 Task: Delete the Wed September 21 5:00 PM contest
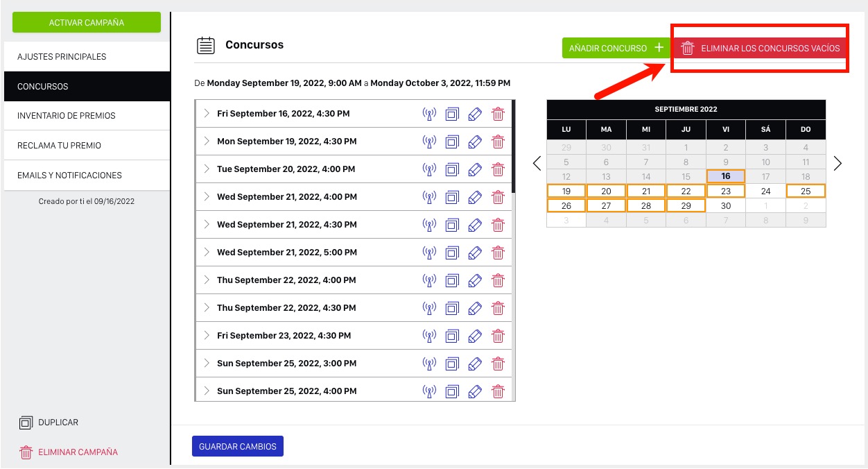click(498, 253)
